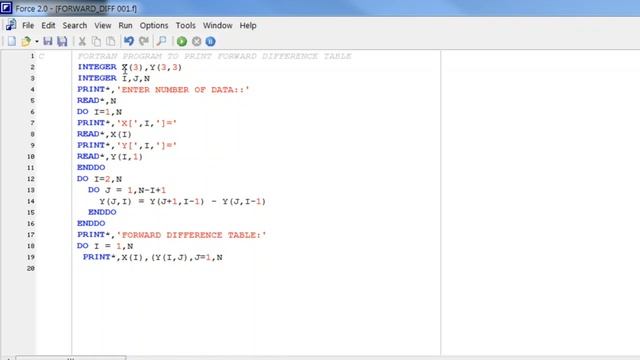This screenshot has height=360, width=640.
Task: Click the document icon left of File menu
Action: click(x=11, y=25)
